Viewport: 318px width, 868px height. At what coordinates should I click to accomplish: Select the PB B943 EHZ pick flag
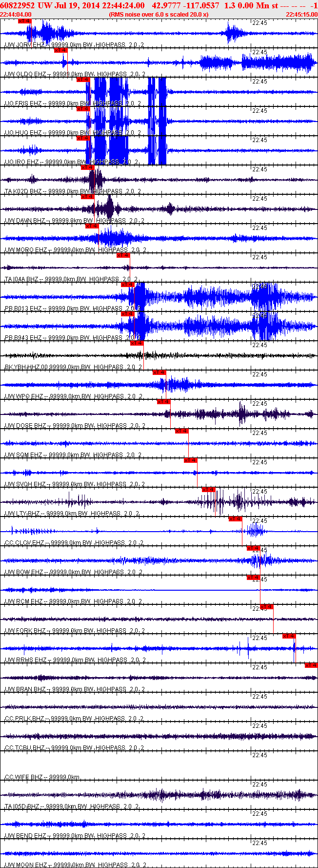point(128,314)
